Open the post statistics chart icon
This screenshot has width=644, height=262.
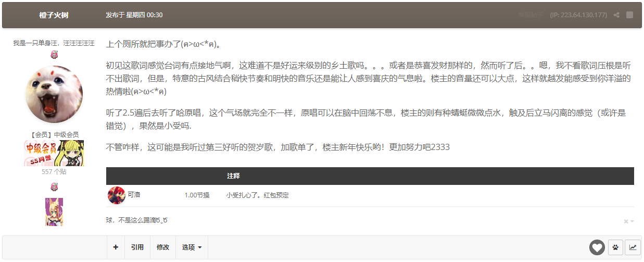tap(633, 247)
